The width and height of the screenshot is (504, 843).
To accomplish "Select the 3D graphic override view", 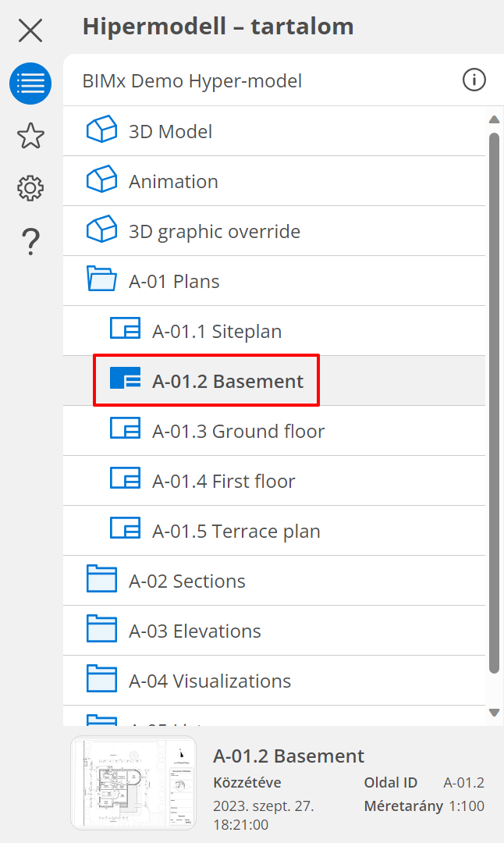I will point(214,231).
